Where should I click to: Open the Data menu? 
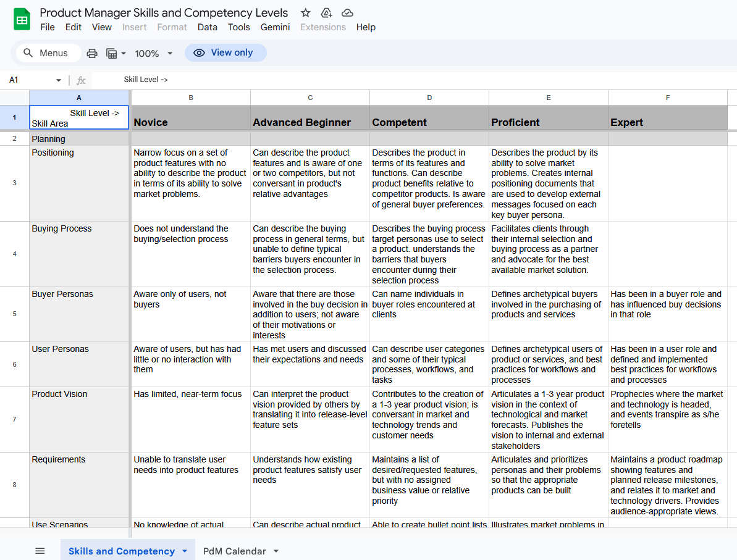[x=208, y=27]
